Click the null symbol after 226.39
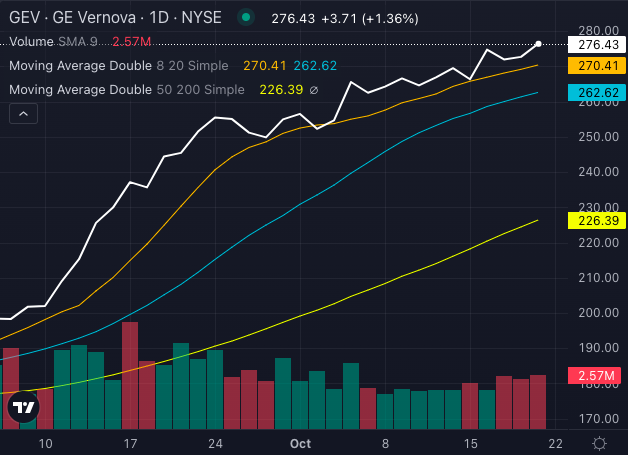The height and width of the screenshot is (455, 628). point(315,90)
